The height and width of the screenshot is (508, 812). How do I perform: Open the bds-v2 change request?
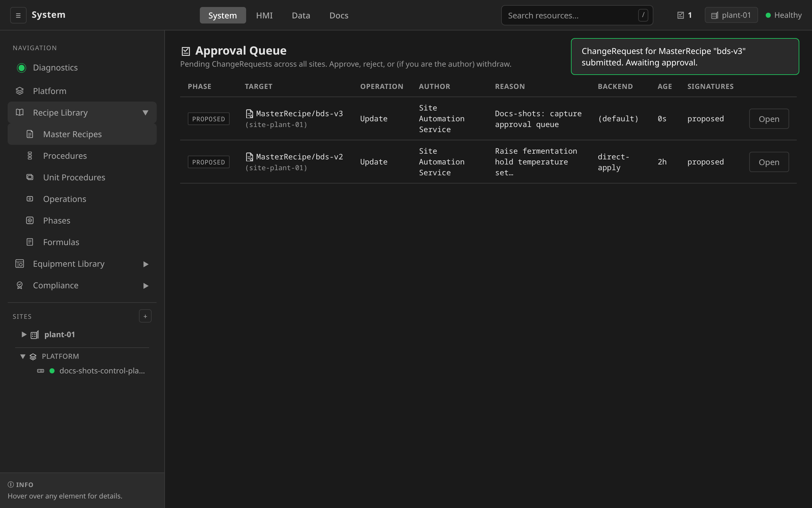[x=769, y=162]
